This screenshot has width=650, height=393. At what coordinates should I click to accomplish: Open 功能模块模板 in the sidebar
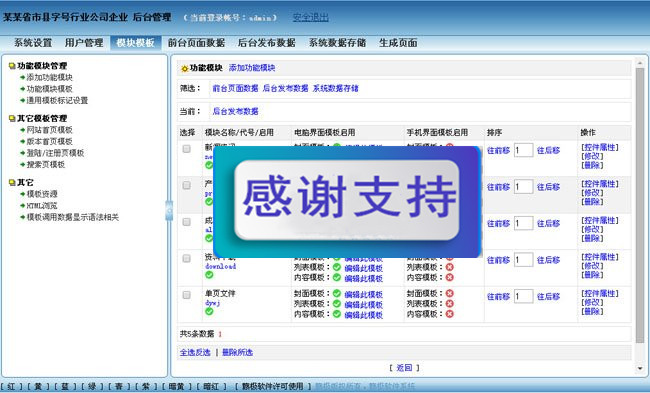(49, 89)
